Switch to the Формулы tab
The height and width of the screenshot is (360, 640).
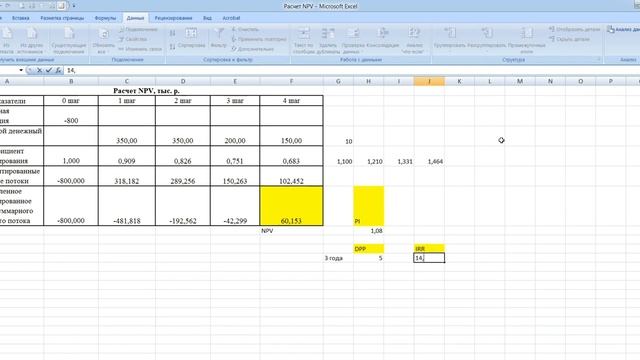tap(105, 18)
